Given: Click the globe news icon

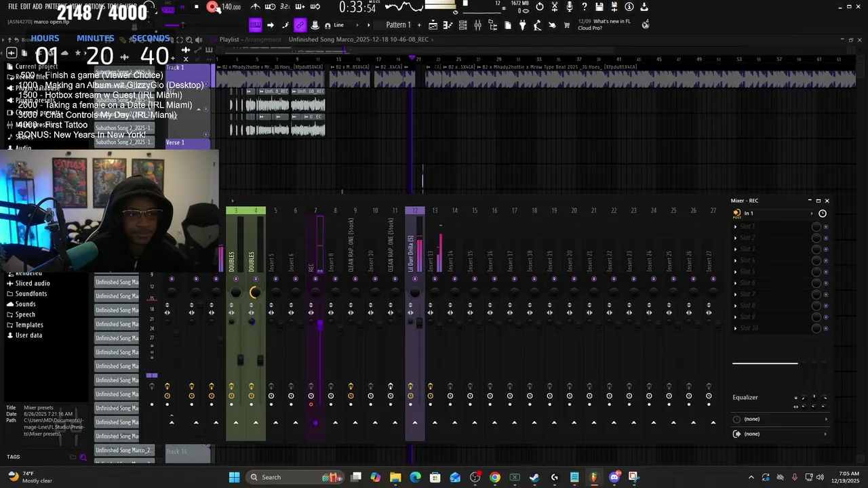Looking at the screenshot, I should click(x=646, y=24).
